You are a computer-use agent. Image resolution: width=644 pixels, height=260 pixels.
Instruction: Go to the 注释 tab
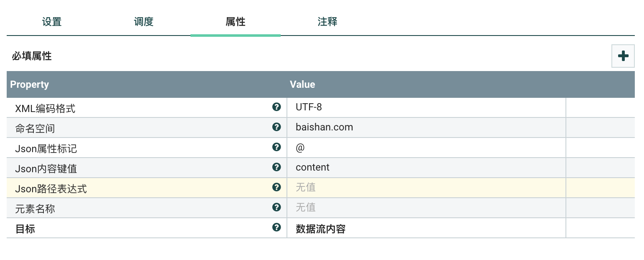pyautogui.click(x=327, y=22)
